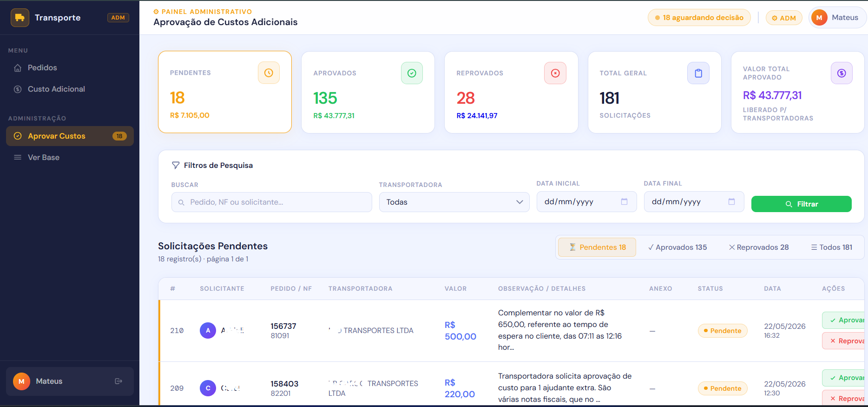Click the Status column header

(710, 288)
